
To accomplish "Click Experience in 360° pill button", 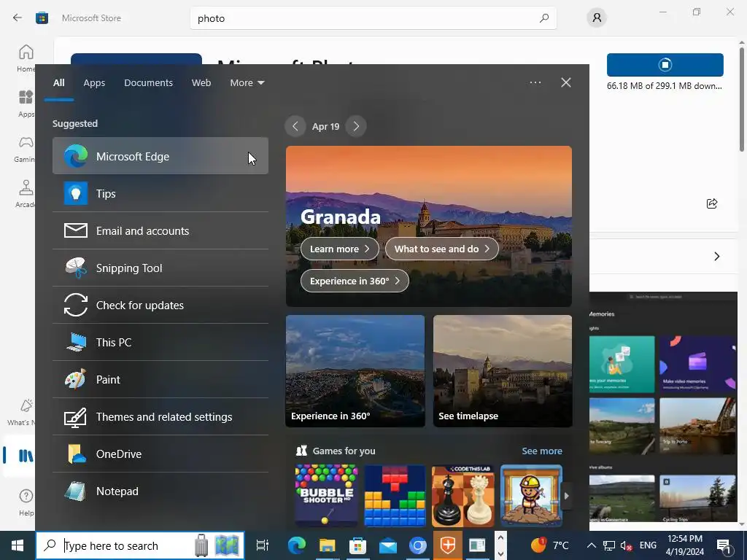I will (355, 281).
